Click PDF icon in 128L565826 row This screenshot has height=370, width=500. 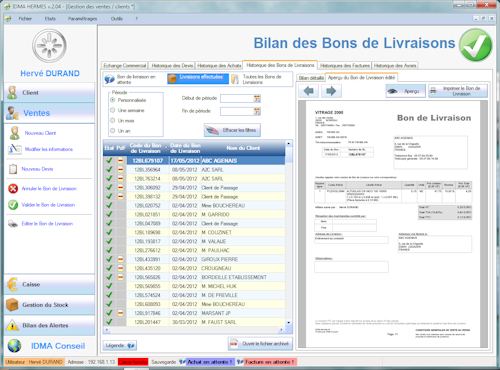[120, 277]
